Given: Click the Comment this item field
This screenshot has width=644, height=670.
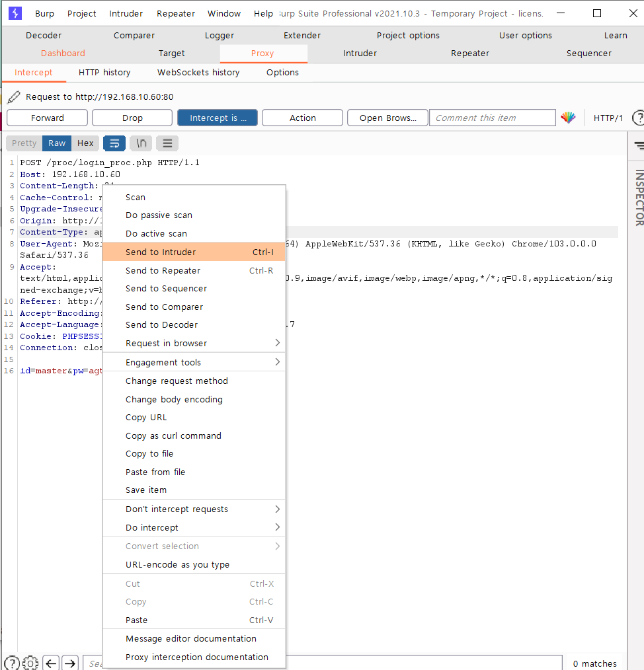Looking at the screenshot, I should (x=493, y=118).
